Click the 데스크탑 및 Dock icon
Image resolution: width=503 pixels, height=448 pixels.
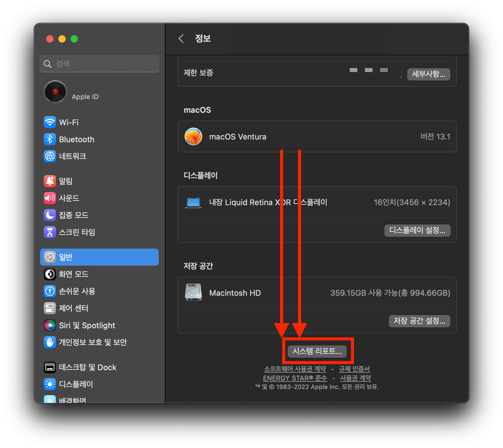pos(50,367)
